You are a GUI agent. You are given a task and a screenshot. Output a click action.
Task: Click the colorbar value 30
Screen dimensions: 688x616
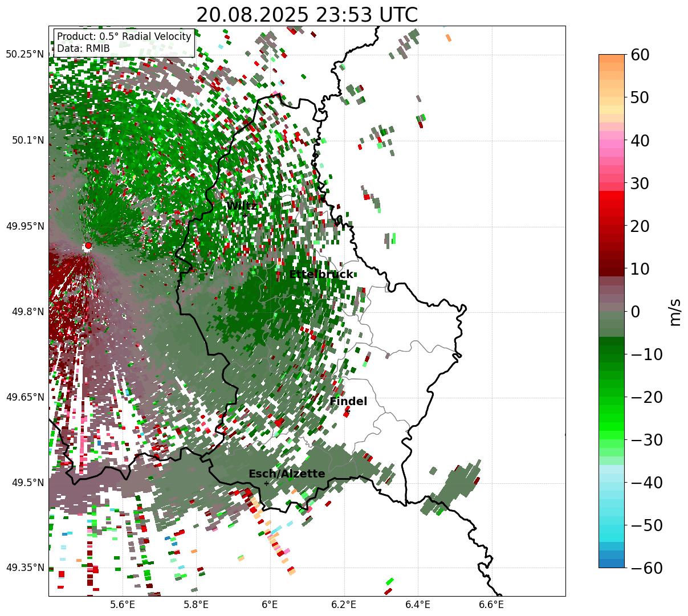point(640,183)
